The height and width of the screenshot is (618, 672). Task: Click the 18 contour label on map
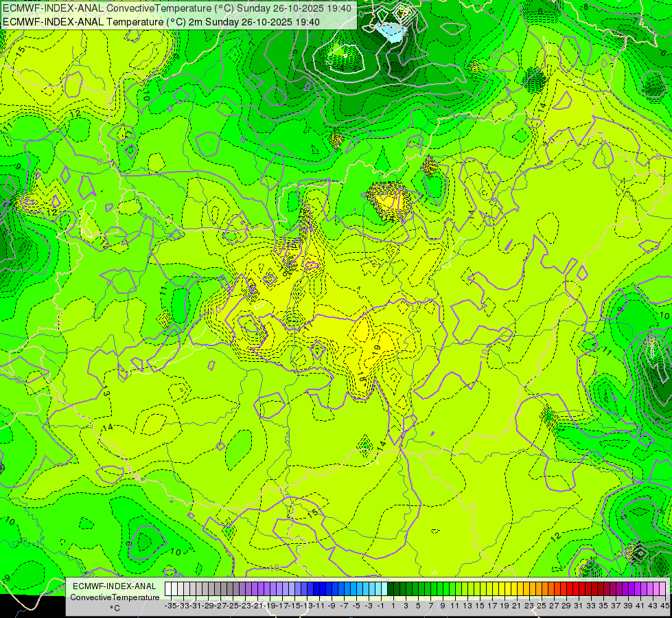coord(361,378)
